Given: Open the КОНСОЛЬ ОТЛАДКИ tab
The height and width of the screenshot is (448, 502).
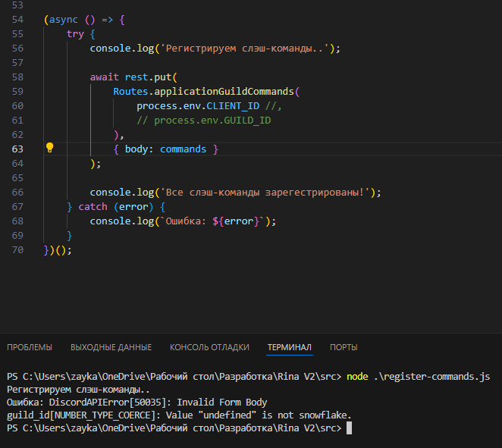Looking at the screenshot, I should [x=209, y=347].
